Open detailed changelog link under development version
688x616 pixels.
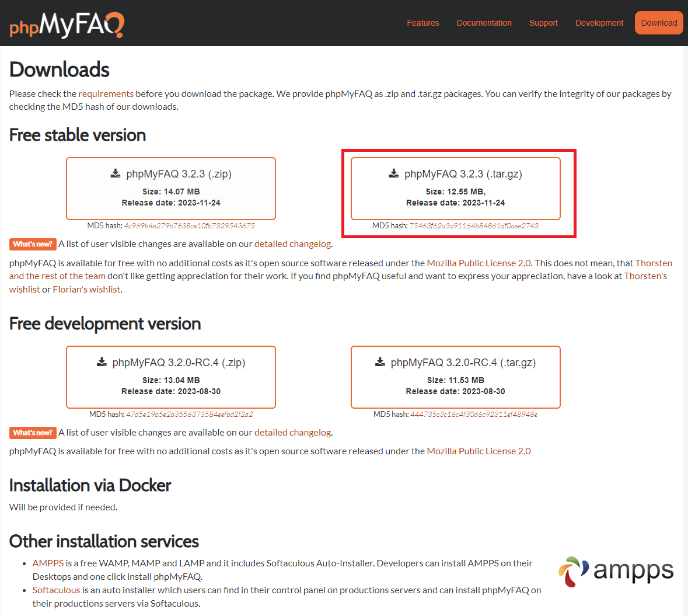pyautogui.click(x=293, y=433)
